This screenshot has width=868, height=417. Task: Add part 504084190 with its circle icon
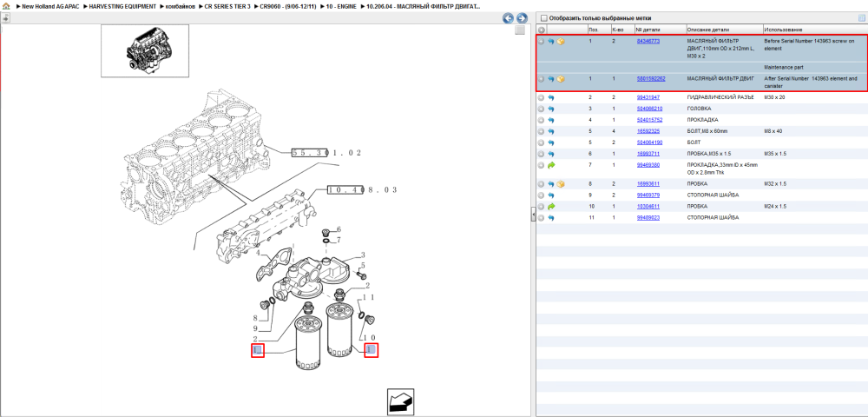click(542, 142)
